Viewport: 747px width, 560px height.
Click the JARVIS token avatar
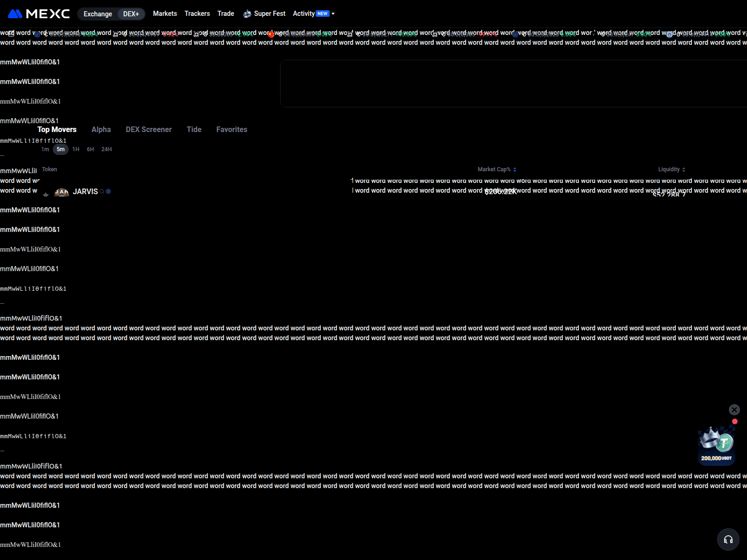coord(62,192)
